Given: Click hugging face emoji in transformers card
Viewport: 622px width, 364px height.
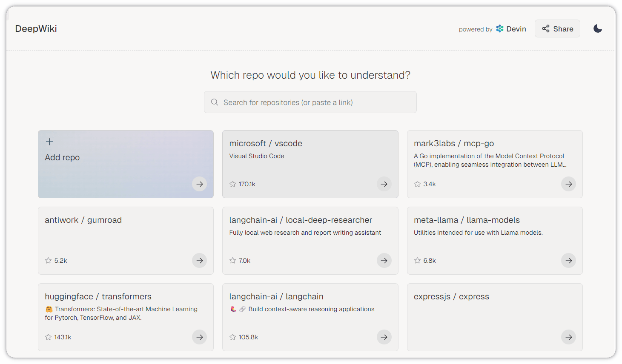Looking at the screenshot, I should (49, 309).
